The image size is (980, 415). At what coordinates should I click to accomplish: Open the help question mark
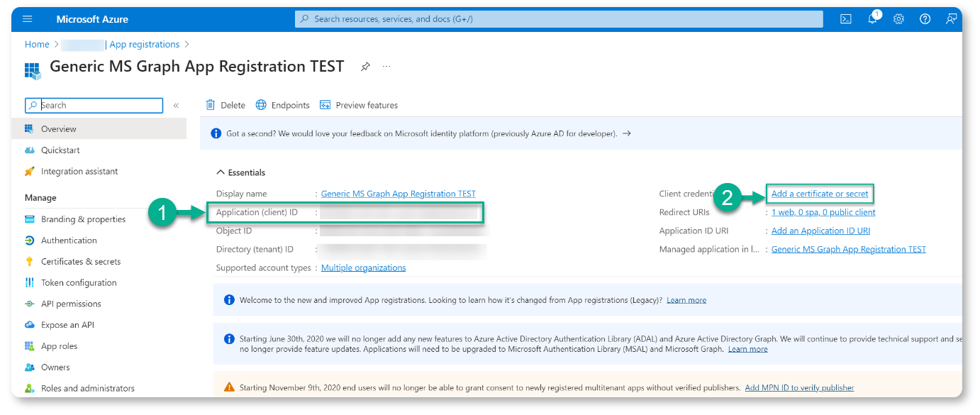click(925, 19)
